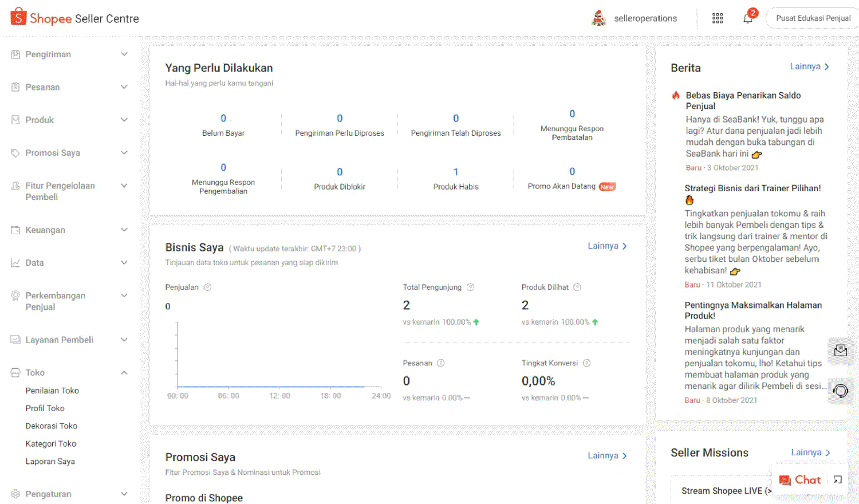Screen dimensions: 859x504
Task: Open Dekorasi Toko from sidebar
Action: click(52, 426)
